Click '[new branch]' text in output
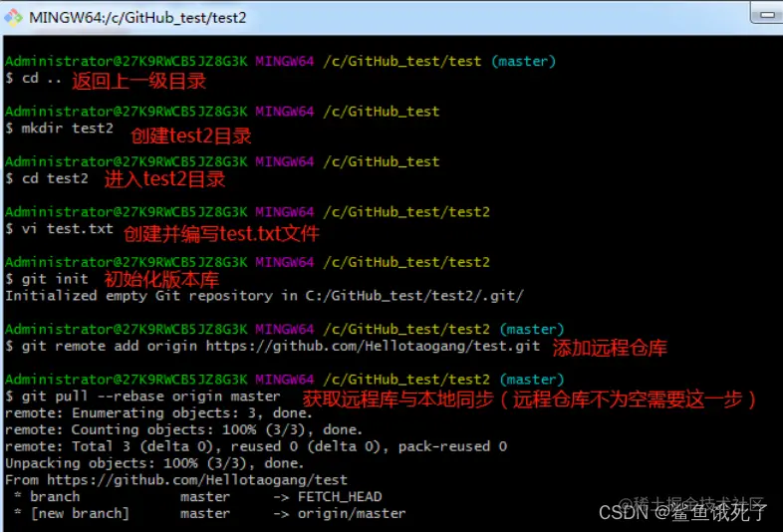This screenshot has height=532, width=783. coord(80,513)
